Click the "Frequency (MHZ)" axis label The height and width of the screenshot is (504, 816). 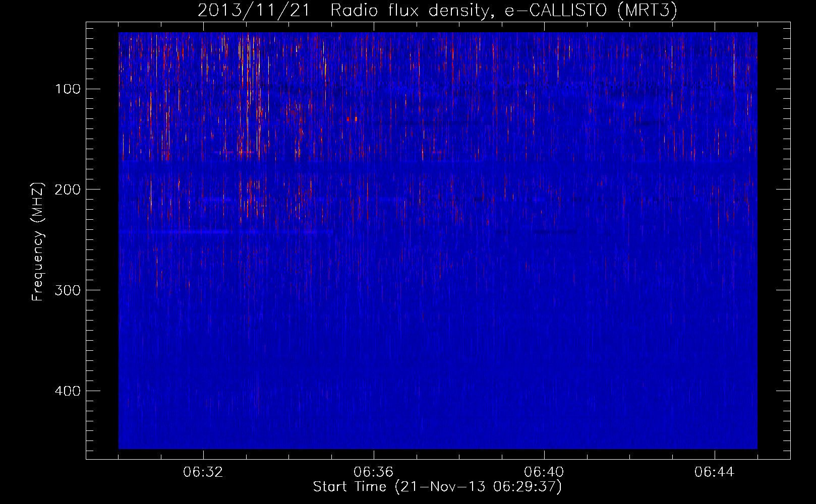point(38,242)
